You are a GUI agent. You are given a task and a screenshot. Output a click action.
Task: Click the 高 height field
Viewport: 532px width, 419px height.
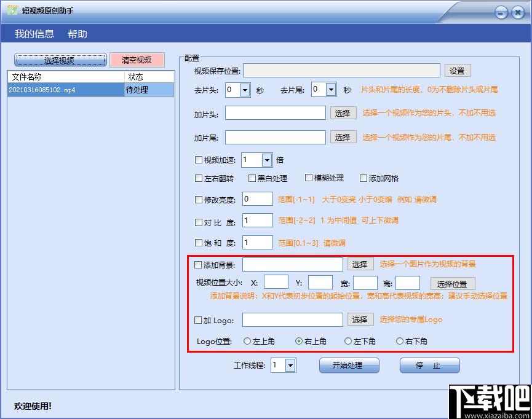(408, 283)
